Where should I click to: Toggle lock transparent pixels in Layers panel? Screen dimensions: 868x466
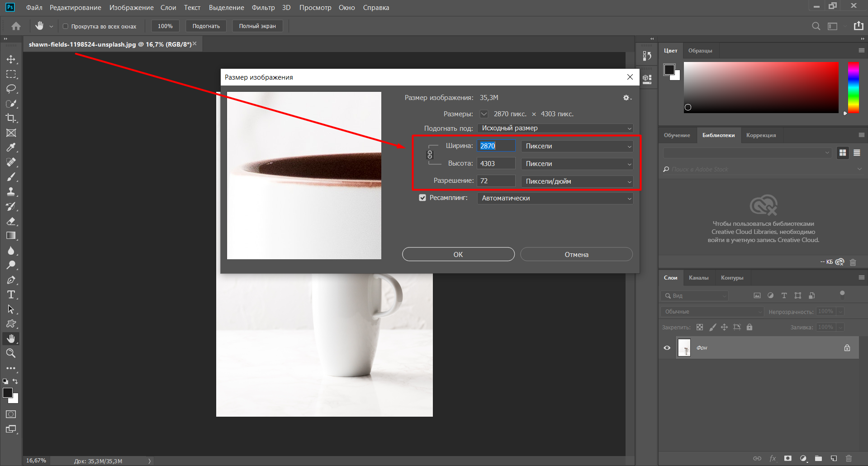(x=700, y=327)
